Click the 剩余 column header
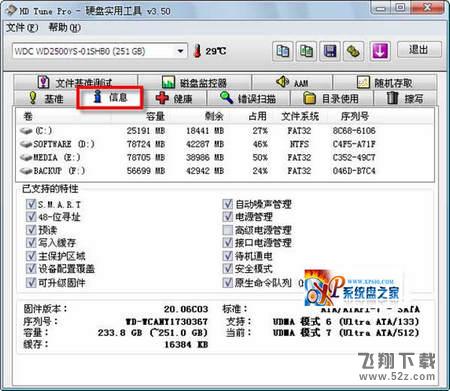 pos(214,116)
